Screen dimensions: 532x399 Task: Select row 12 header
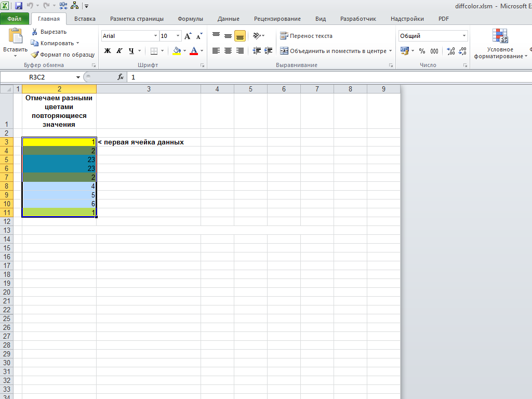(x=6, y=221)
